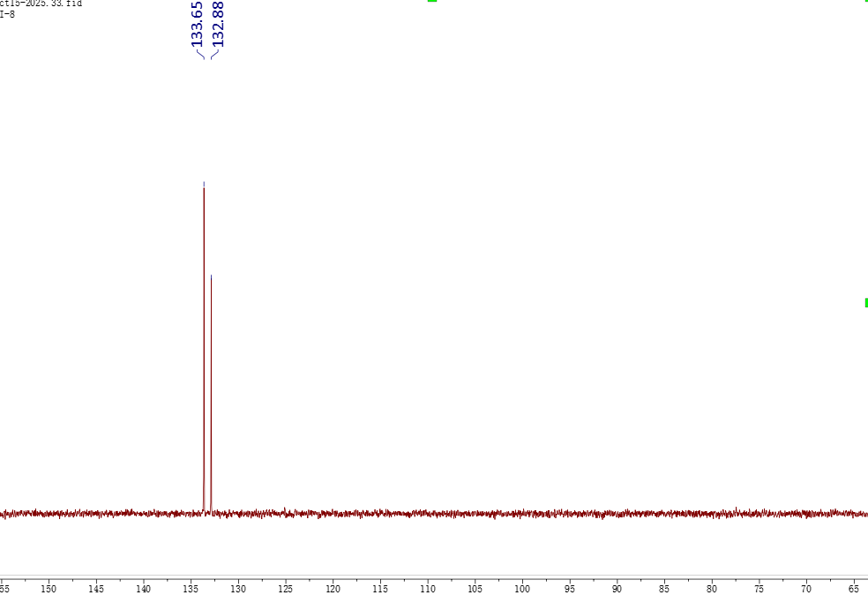Grab the green handle at top center
This screenshot has height=595, width=868.
tap(432, 1)
